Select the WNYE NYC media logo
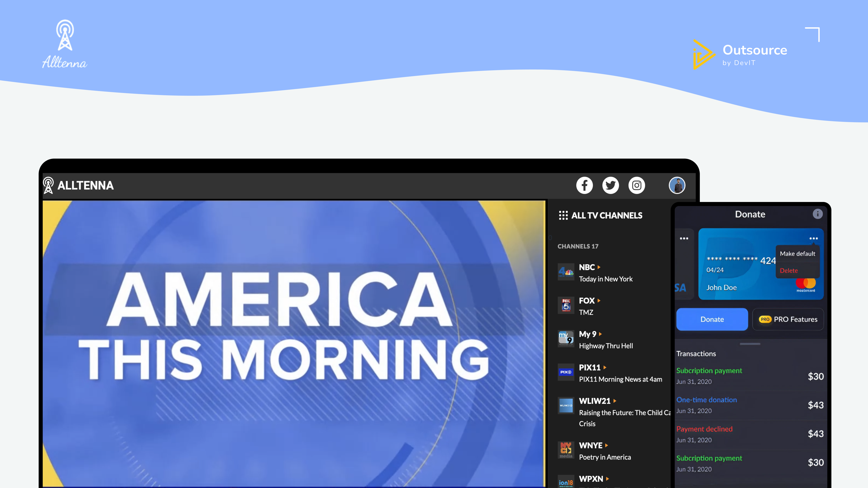 coord(566,450)
